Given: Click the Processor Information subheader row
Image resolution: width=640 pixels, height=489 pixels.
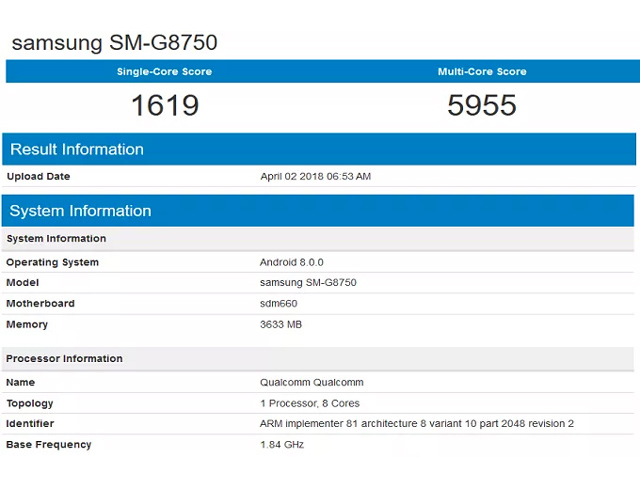Looking at the screenshot, I should tap(318, 358).
